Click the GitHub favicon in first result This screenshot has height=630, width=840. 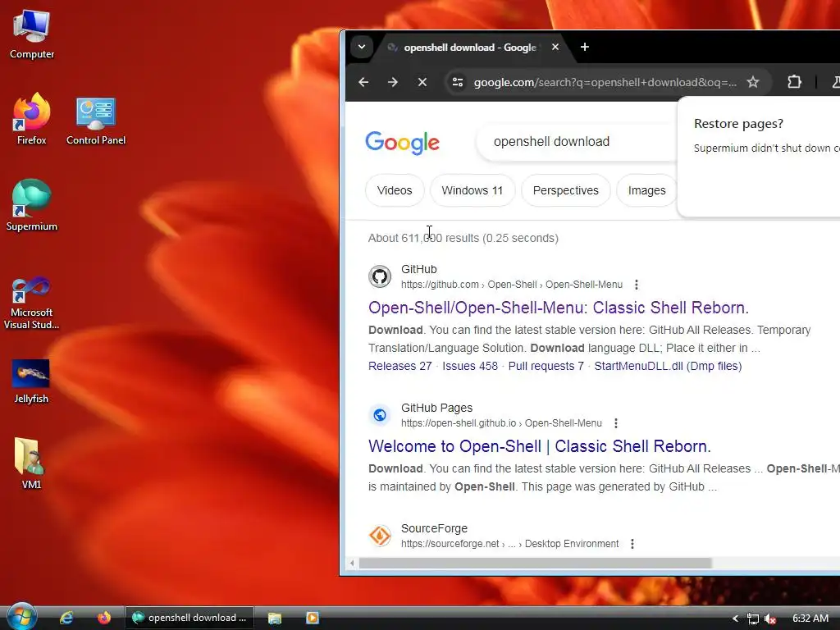[380, 276]
